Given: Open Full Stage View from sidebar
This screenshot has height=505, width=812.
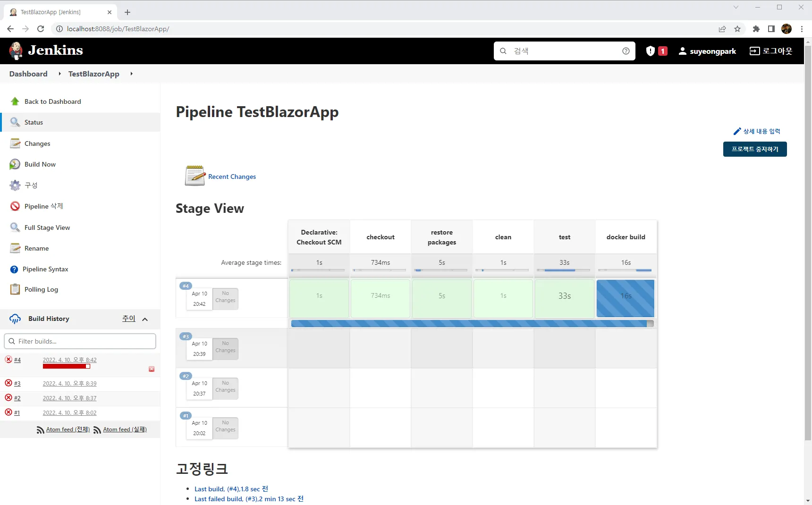Looking at the screenshot, I should (47, 227).
